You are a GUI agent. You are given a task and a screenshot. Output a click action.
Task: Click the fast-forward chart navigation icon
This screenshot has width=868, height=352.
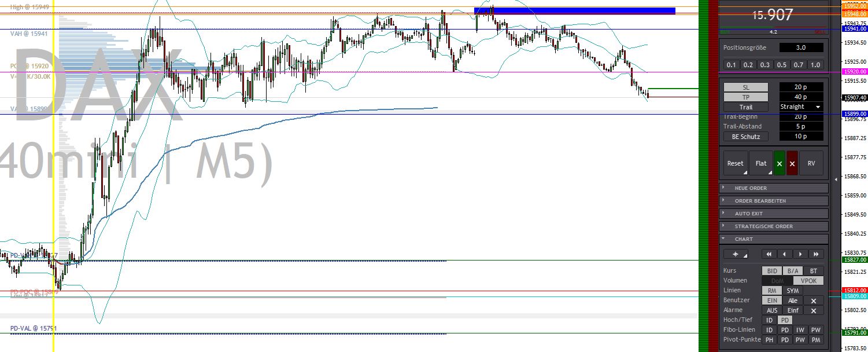point(817,254)
